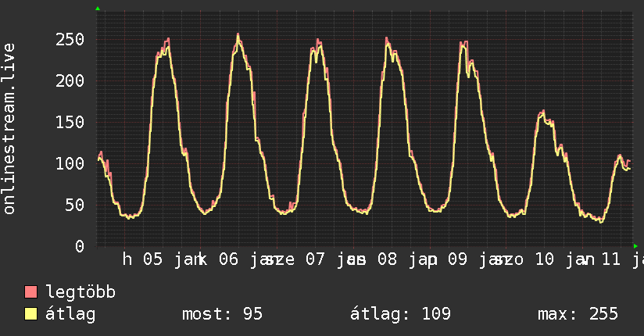Click the onlinestream.live axis title
Screen dimensions: 644x336
tap(9, 129)
